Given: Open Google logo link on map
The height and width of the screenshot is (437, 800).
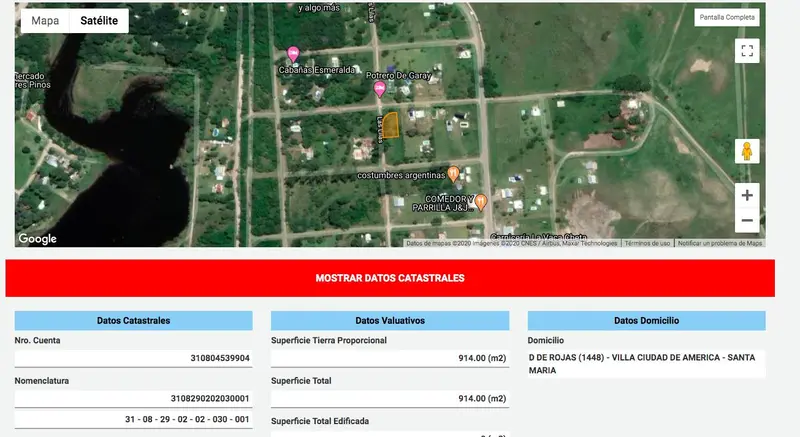Looking at the screenshot, I should tap(37, 238).
